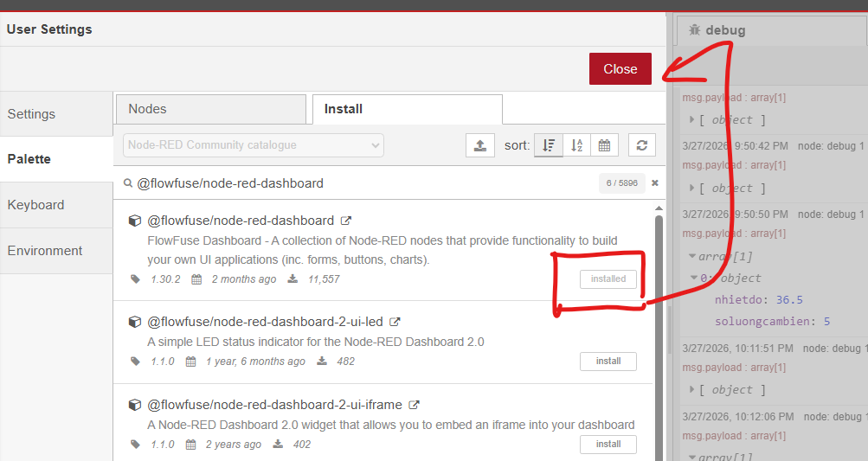Open the Node-RED Community catalogue dropdown
The height and width of the screenshot is (461, 868).
pyautogui.click(x=253, y=145)
